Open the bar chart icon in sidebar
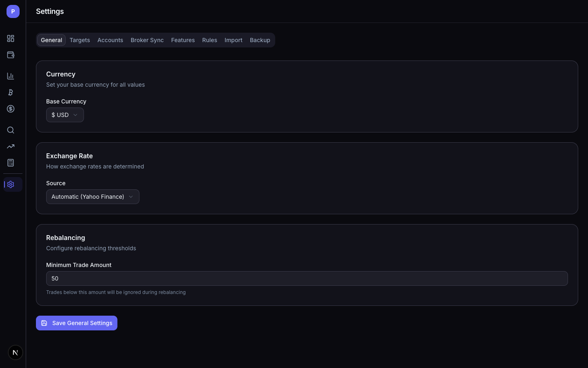This screenshot has height=368, width=588. point(11,76)
